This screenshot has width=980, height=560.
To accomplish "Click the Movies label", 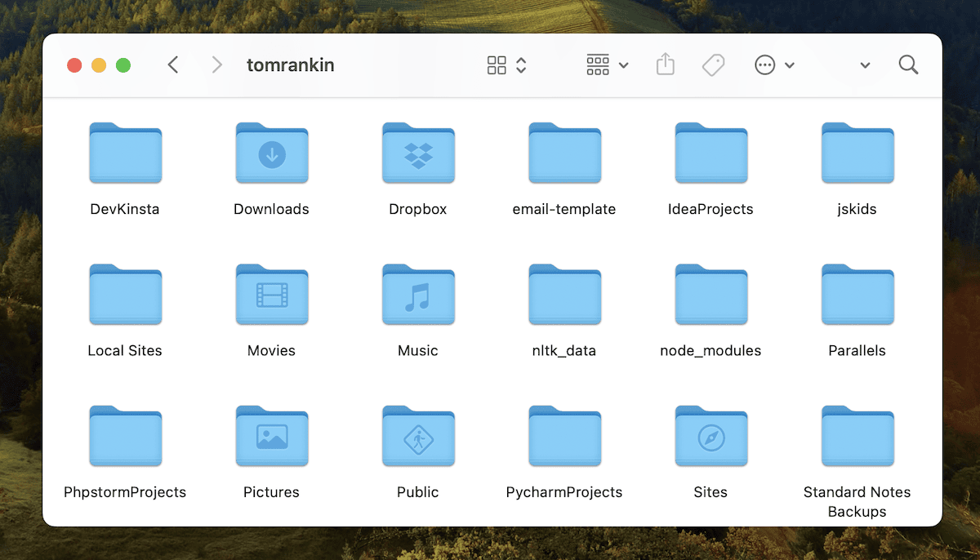I will (271, 350).
